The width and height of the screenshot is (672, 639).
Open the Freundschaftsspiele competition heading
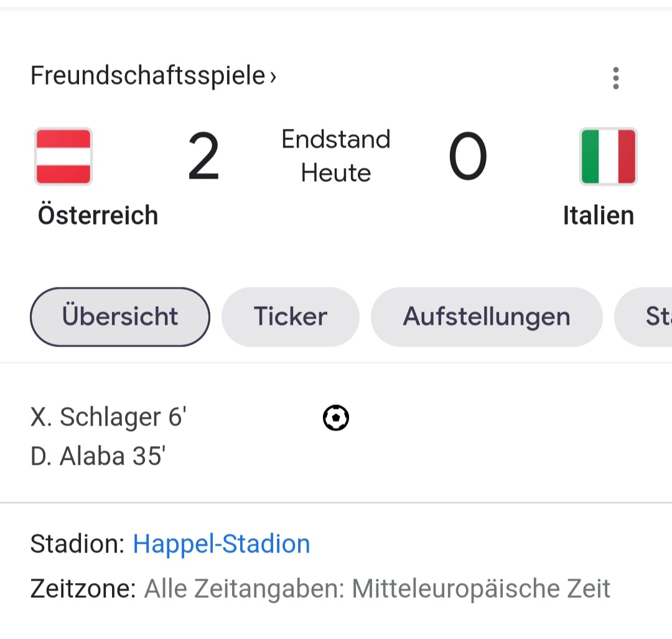coord(148,76)
